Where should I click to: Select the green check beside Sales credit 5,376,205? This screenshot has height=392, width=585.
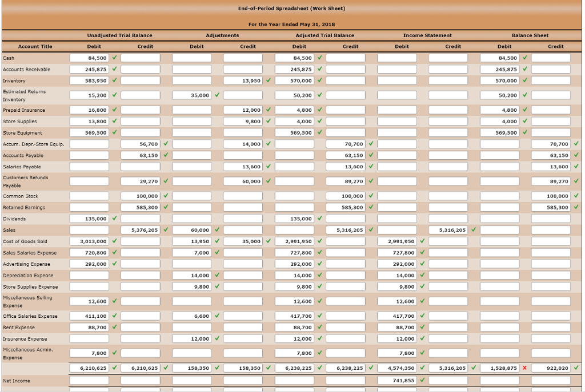[x=165, y=230]
